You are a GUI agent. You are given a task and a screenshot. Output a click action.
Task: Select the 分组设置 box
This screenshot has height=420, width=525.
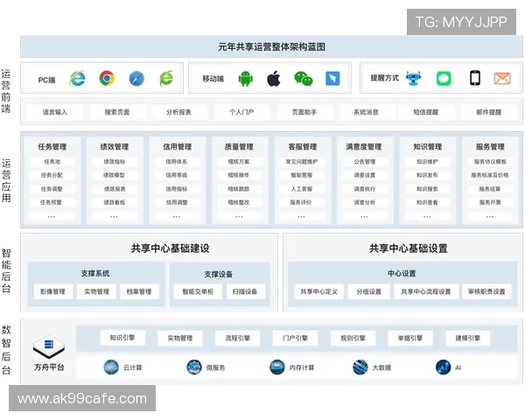369,291
